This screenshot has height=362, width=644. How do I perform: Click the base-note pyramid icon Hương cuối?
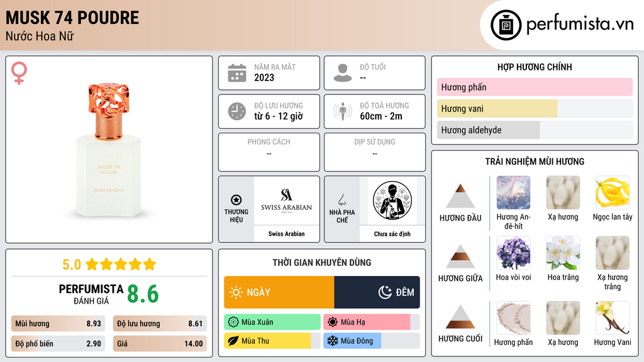460,317
